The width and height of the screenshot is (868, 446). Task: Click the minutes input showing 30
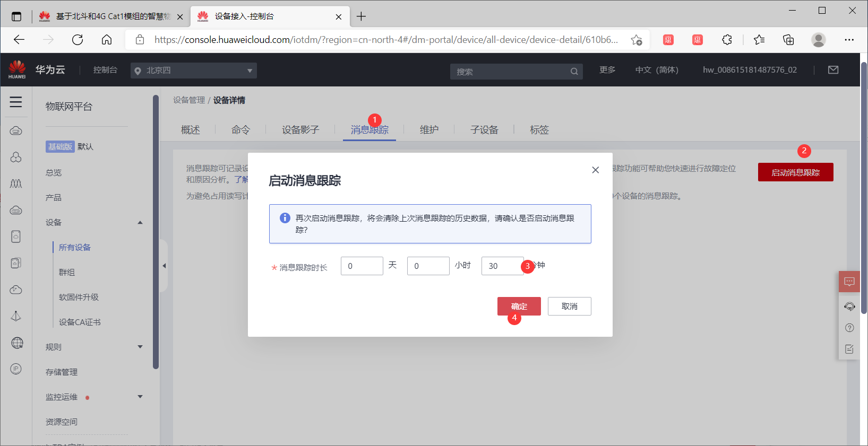pos(503,266)
